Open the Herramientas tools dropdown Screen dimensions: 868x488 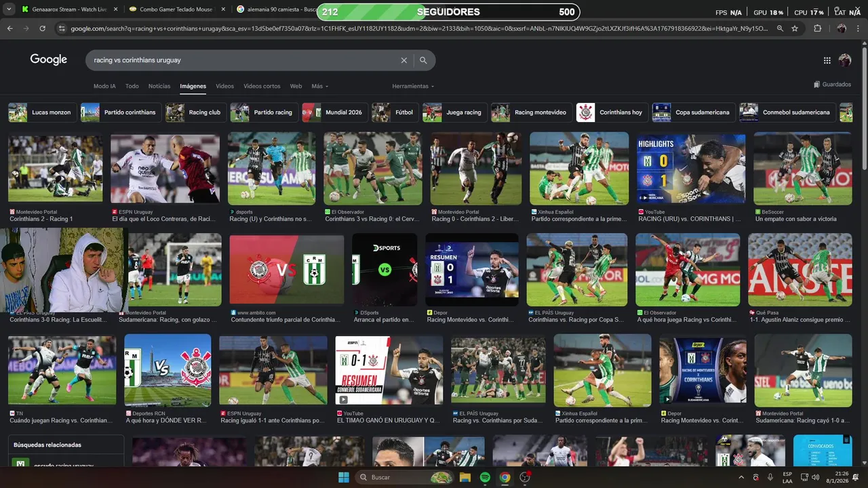[x=413, y=86]
